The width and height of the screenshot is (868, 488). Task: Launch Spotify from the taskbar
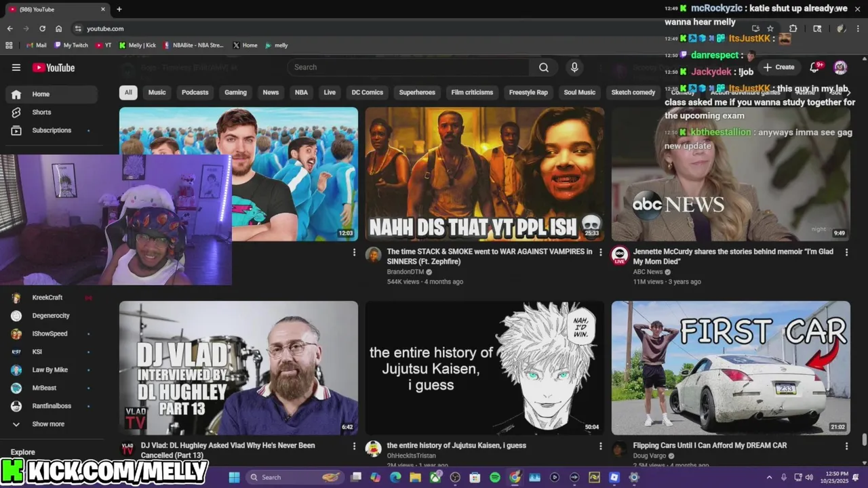click(495, 477)
